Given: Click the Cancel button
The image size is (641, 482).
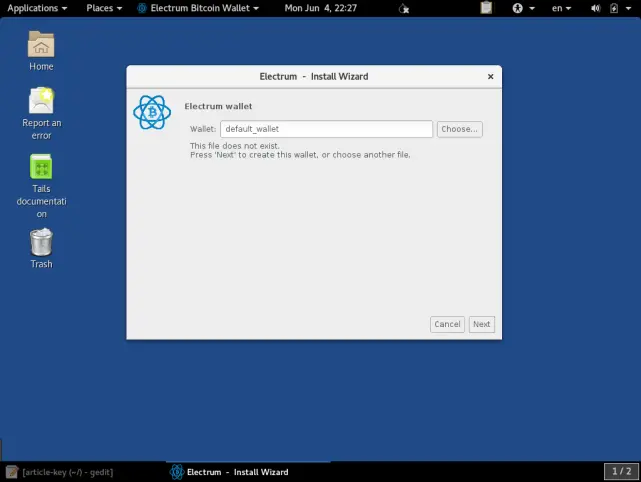Looking at the screenshot, I should click(447, 324).
